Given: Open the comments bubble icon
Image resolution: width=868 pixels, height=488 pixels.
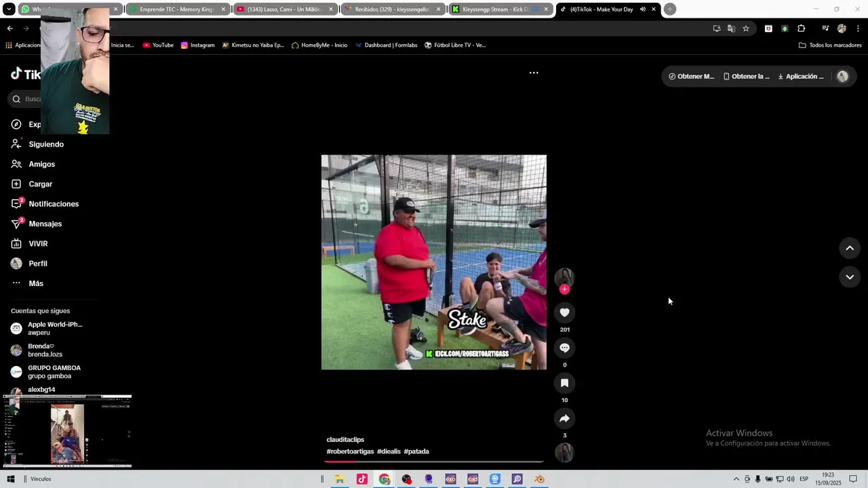Looking at the screenshot, I should pyautogui.click(x=564, y=348).
